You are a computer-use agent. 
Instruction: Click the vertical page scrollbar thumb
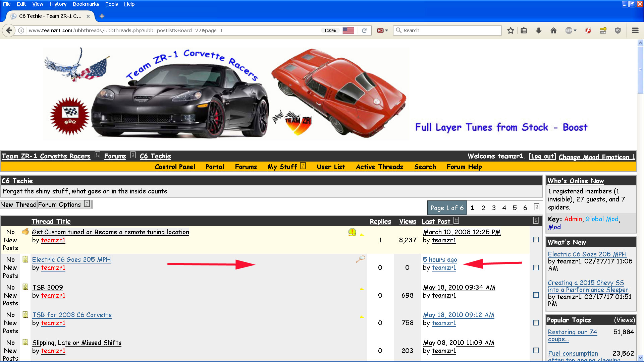pos(640,70)
